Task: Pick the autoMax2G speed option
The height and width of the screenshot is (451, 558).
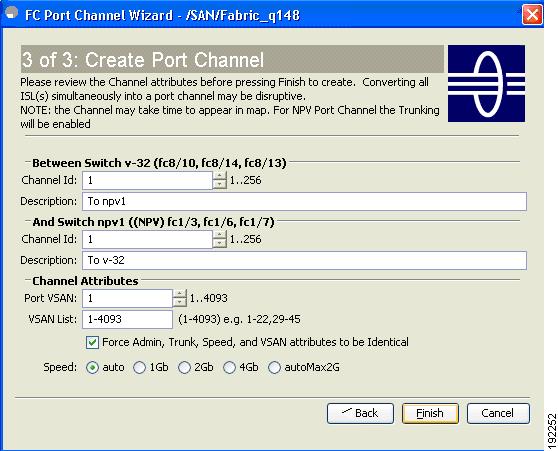Action: (274, 367)
